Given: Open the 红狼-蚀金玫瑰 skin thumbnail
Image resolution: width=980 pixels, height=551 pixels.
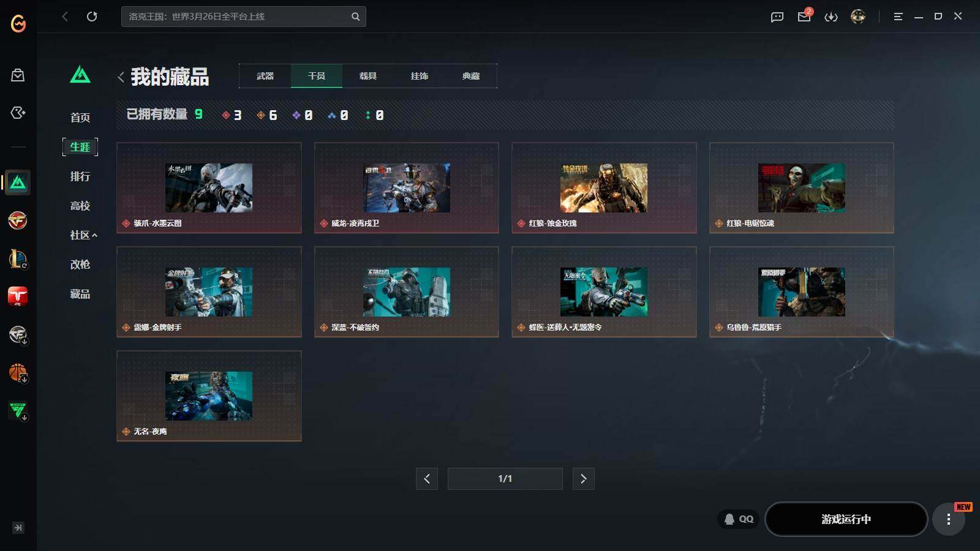Looking at the screenshot, I should (x=604, y=188).
